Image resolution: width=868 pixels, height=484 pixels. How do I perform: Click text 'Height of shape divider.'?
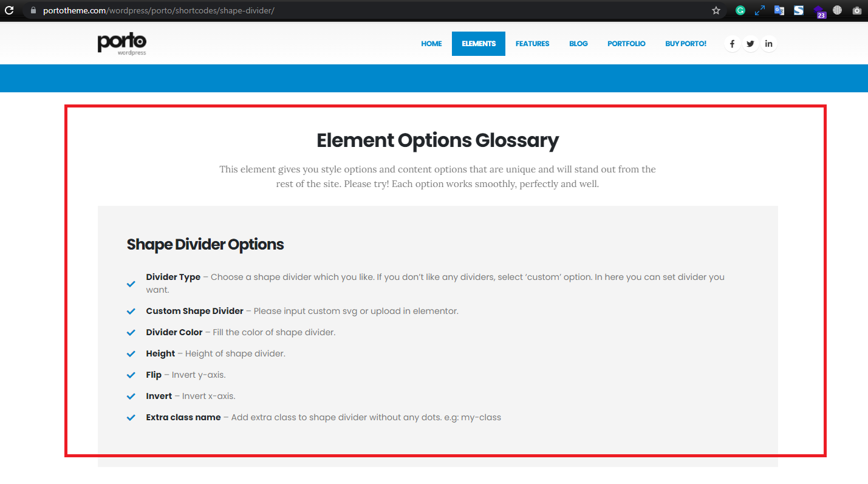235,353
